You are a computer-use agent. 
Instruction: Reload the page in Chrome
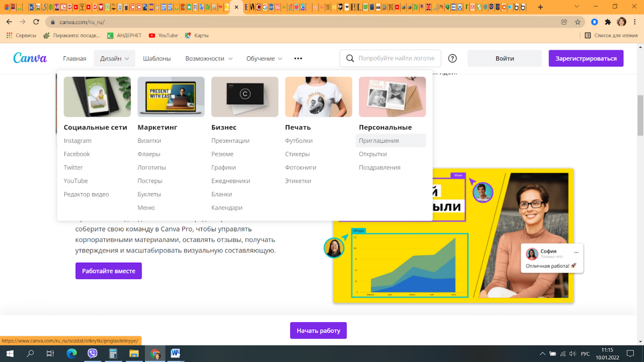pos(36,22)
